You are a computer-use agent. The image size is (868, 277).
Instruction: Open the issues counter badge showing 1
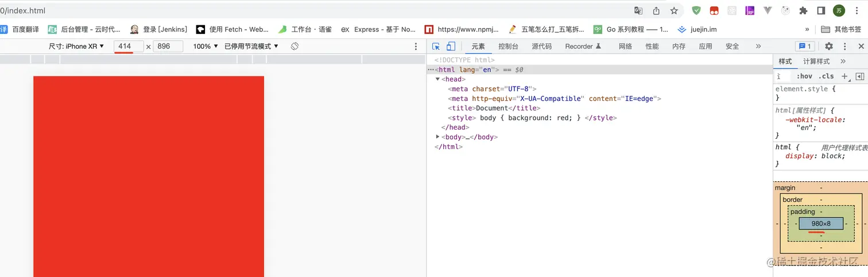(804, 46)
